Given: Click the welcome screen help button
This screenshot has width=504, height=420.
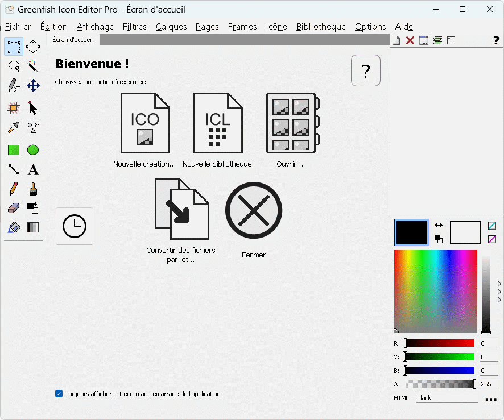Looking at the screenshot, I should 366,70.
